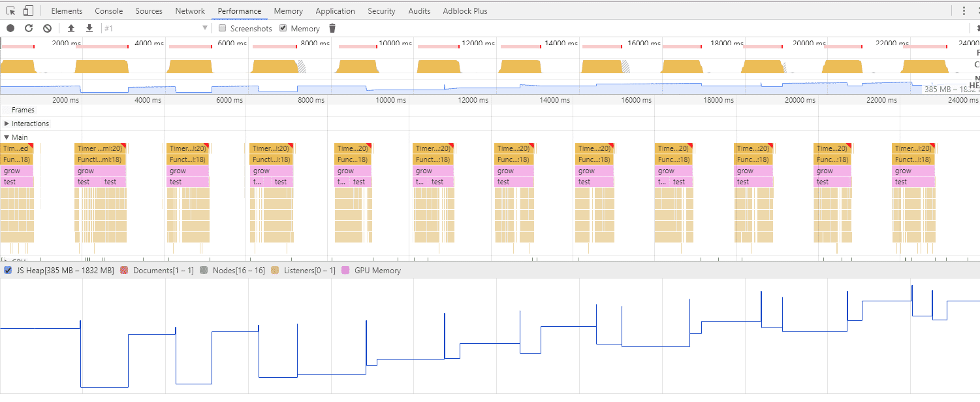The width and height of the screenshot is (980, 402).
Task: Go to the Memory panel tab
Action: 288,11
